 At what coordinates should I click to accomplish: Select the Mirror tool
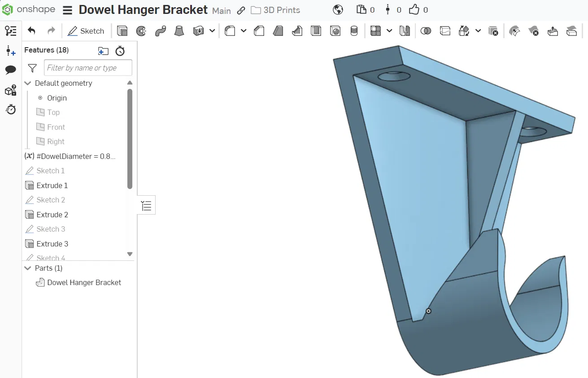point(405,31)
